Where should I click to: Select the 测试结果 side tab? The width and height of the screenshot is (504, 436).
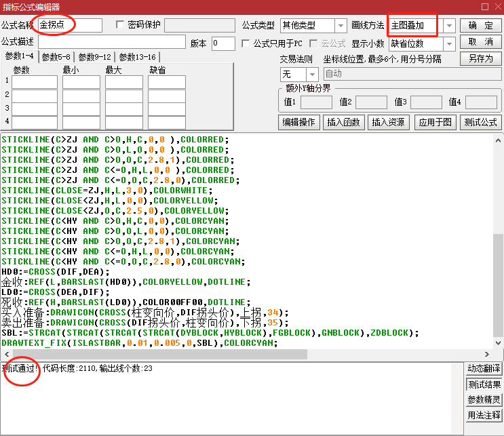pos(484,384)
